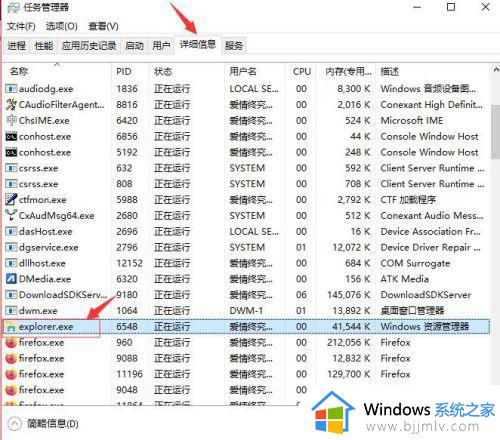This screenshot has width=500, height=440.
Task: Click the memory value 212,056 K
Action: (349, 342)
